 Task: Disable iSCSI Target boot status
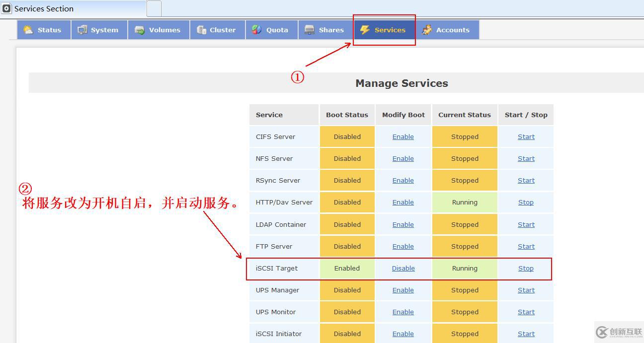403,269
